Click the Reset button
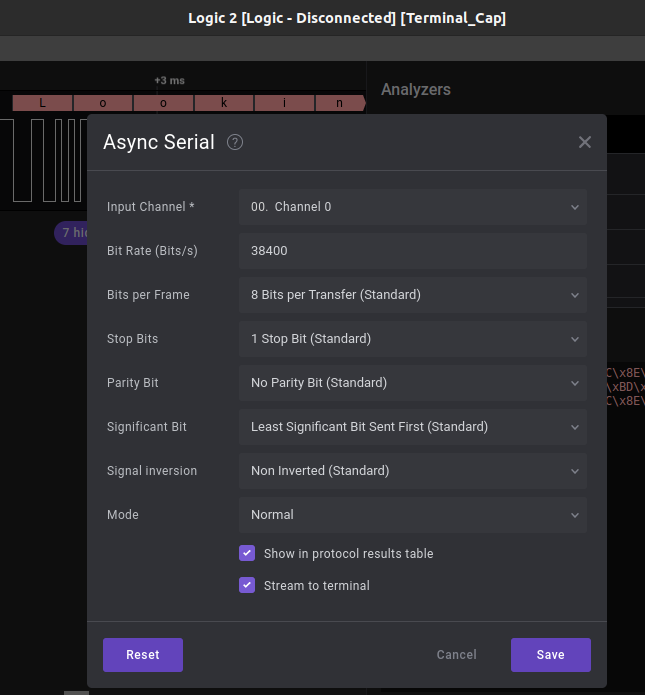This screenshot has width=645, height=695. (143, 655)
